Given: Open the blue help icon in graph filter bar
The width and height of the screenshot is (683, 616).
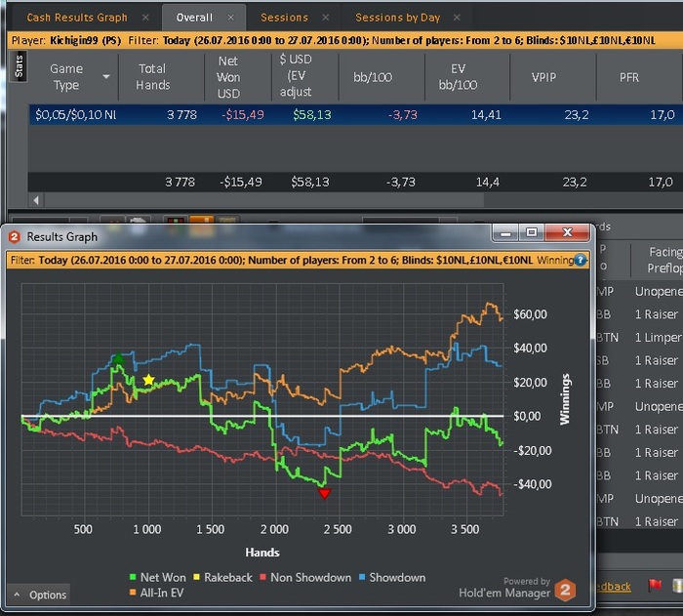Looking at the screenshot, I should 581,261.
